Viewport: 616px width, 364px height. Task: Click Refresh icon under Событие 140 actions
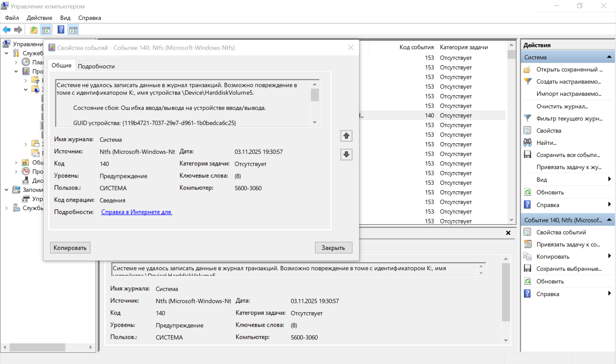pos(527,281)
